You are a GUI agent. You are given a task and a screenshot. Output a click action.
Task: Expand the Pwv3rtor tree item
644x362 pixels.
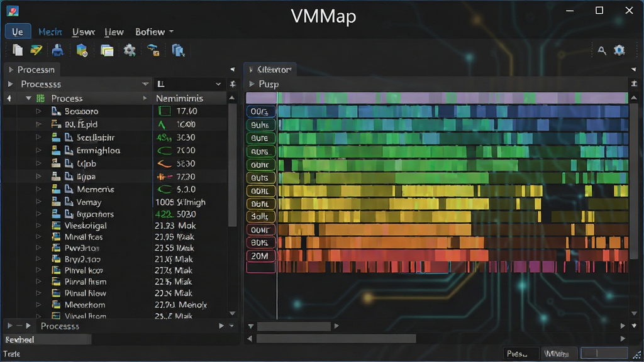click(38, 248)
